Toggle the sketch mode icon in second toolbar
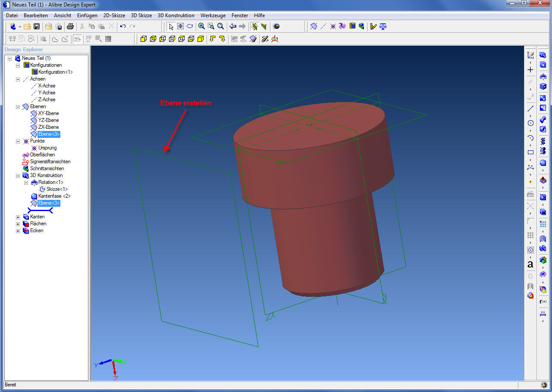The height and width of the screenshot is (392, 552). click(77, 39)
